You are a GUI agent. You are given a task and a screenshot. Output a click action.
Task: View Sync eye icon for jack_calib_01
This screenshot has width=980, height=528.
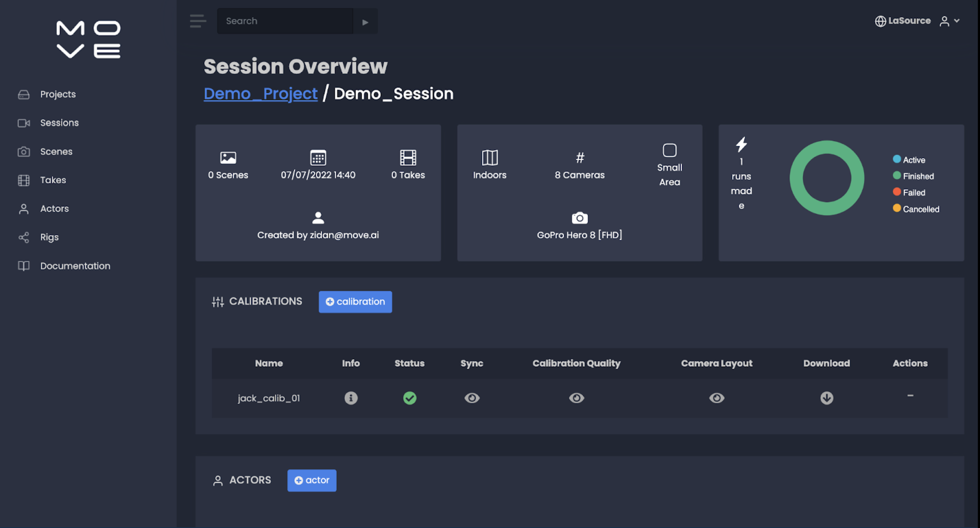click(472, 398)
